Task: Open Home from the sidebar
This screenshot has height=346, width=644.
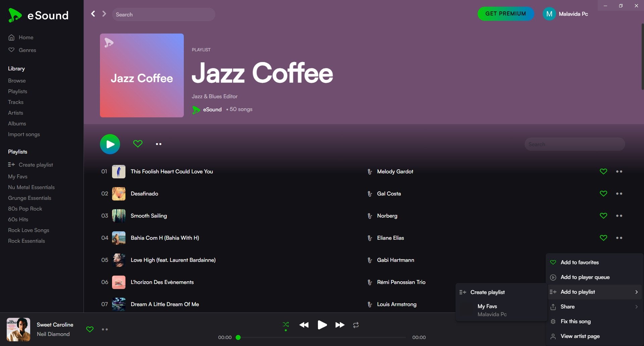Action: (x=21, y=37)
